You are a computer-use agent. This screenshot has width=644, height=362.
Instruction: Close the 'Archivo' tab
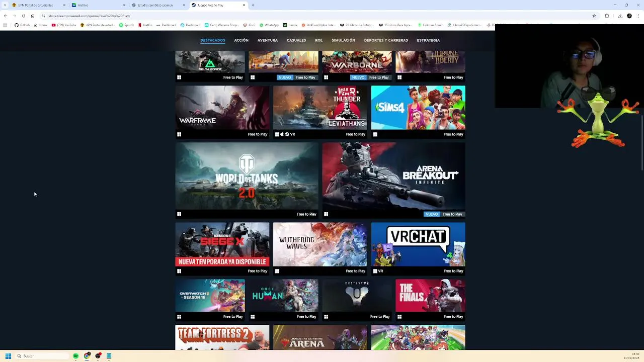coord(124,5)
